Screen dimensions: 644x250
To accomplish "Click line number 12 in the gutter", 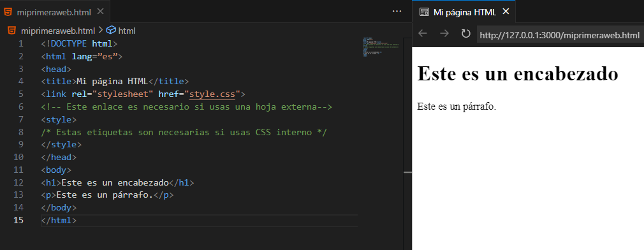I will 18,182.
